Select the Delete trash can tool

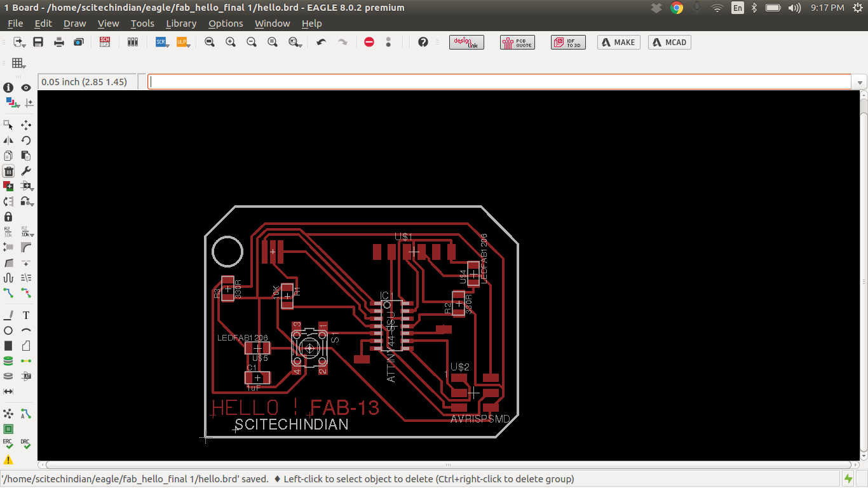(8, 171)
